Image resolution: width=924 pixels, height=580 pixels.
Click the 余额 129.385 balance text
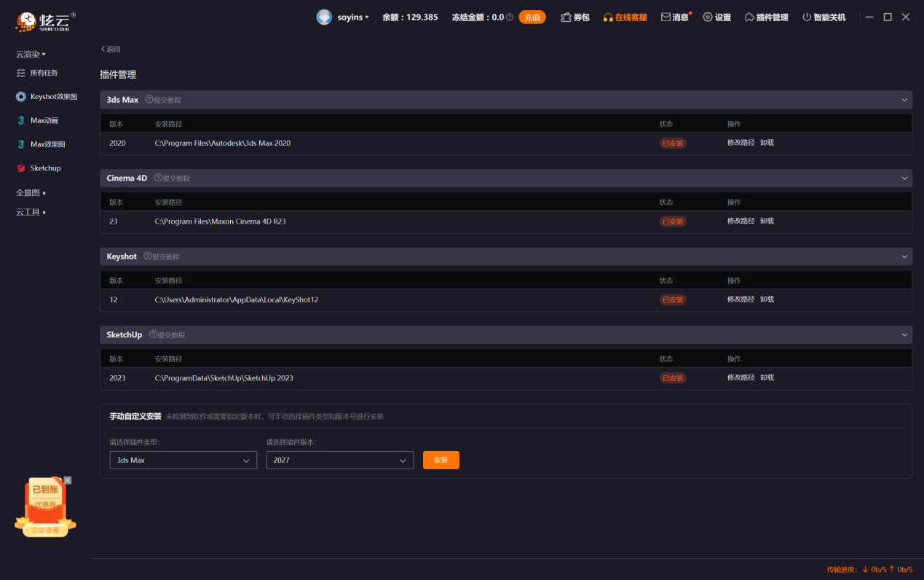410,17
